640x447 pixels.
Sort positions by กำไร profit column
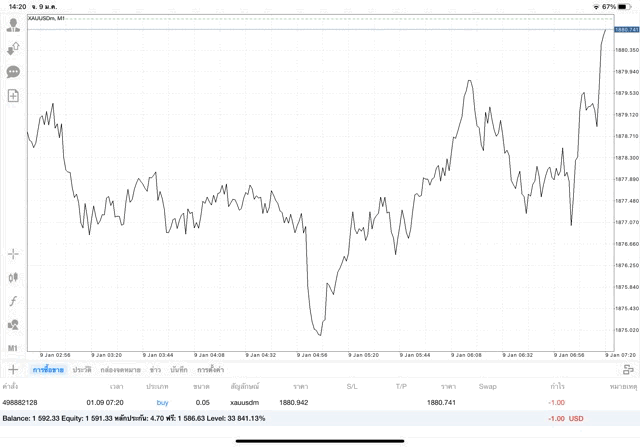pos(556,386)
